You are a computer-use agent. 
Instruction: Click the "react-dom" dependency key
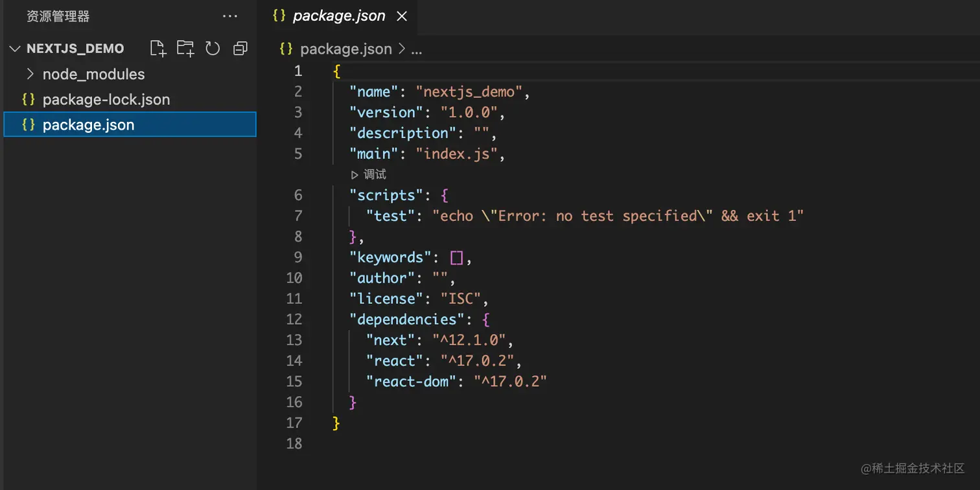[412, 382]
